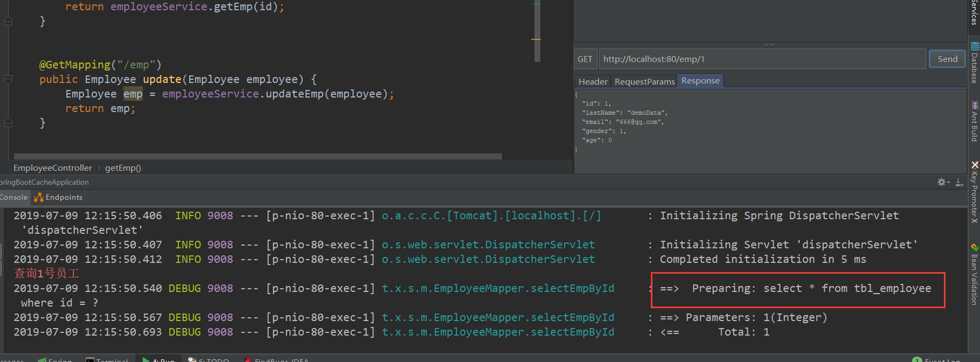980x362 pixels.
Task: Switch to the Endpoints tab
Action: coord(58,197)
